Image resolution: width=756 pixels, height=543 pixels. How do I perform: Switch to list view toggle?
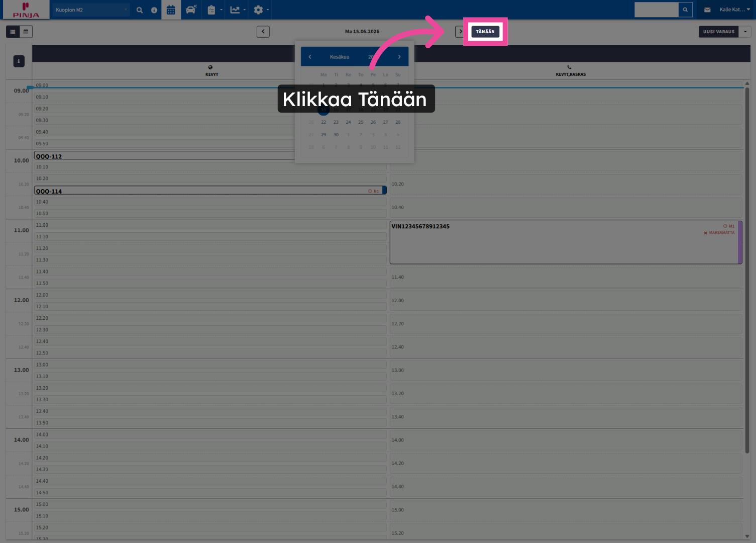click(13, 32)
